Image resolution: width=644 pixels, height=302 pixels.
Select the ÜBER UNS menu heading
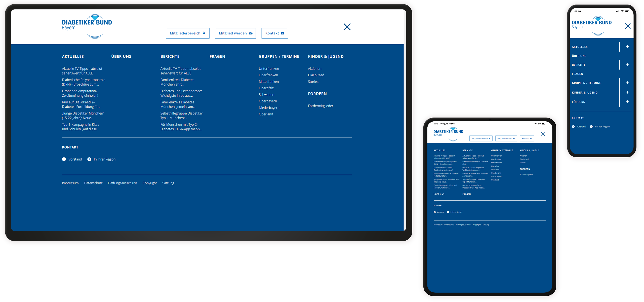point(121,56)
